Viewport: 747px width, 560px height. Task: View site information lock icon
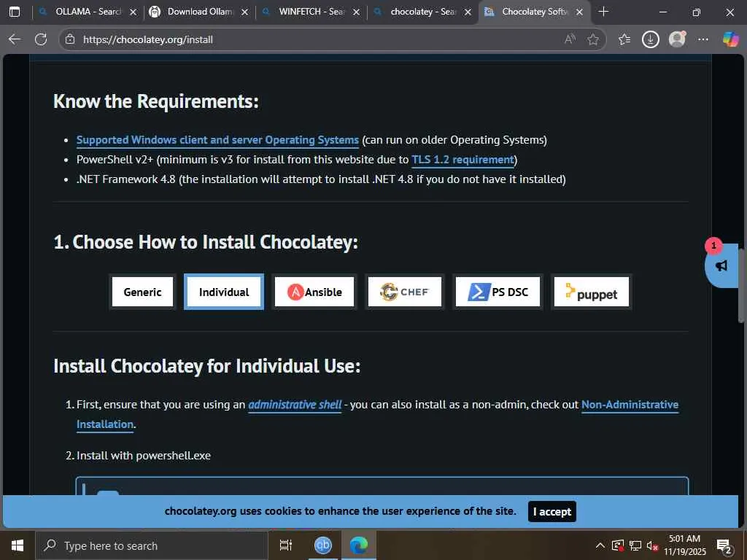[70, 39]
